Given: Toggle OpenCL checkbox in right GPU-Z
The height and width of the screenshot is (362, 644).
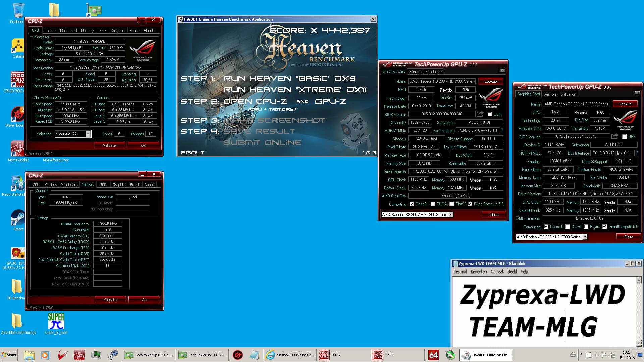Looking at the screenshot, I should 546,227.
